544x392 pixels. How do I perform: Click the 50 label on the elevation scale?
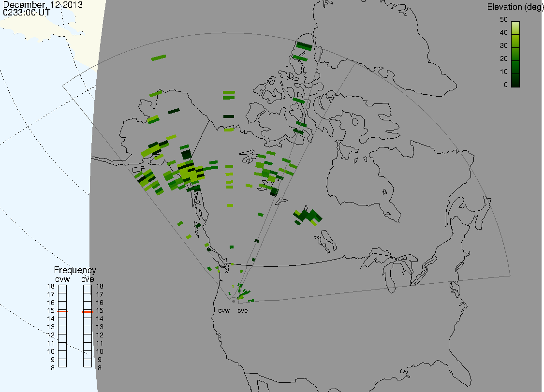pos(504,19)
